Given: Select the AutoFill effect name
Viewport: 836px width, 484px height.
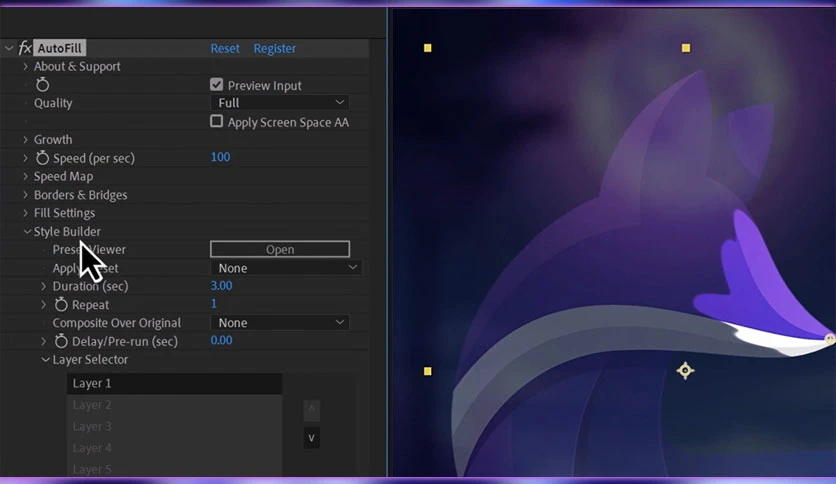Looking at the screenshot, I should (x=59, y=48).
